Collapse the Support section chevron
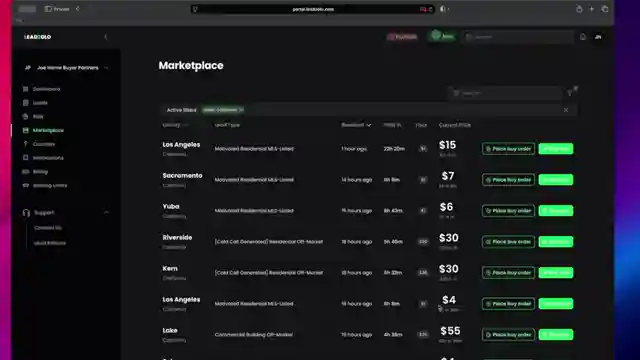 [x=106, y=213]
